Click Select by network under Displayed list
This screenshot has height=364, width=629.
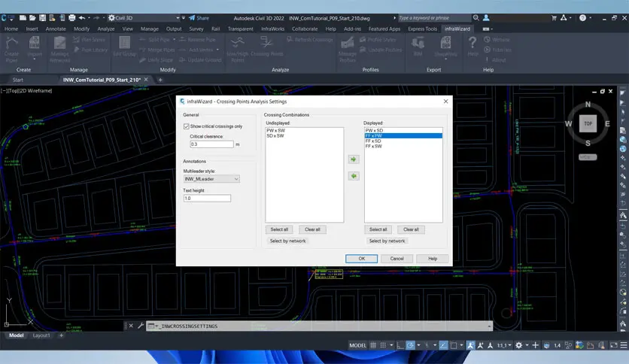(x=387, y=241)
